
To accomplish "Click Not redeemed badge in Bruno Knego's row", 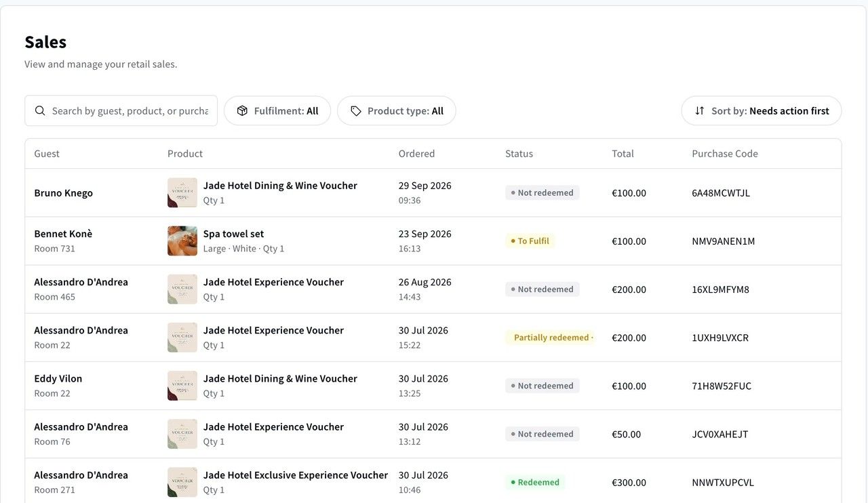I will (x=542, y=193).
